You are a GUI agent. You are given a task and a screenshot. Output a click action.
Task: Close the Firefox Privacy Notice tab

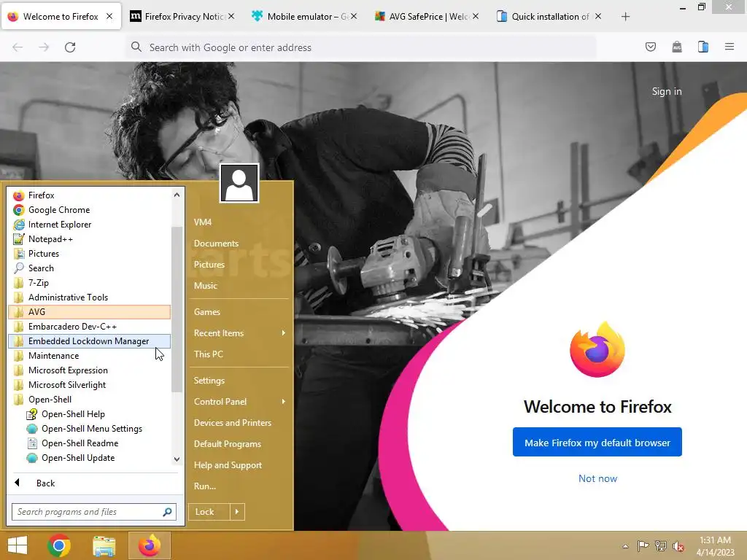tap(231, 16)
